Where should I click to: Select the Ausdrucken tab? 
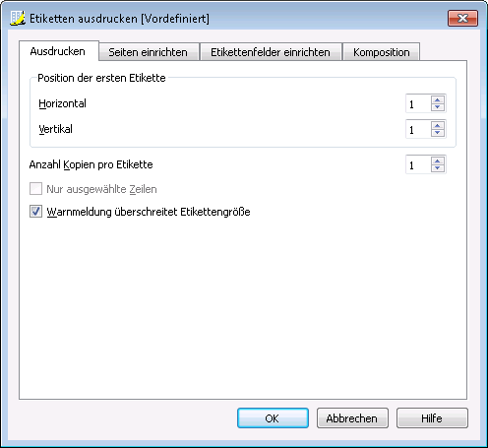tap(58, 51)
